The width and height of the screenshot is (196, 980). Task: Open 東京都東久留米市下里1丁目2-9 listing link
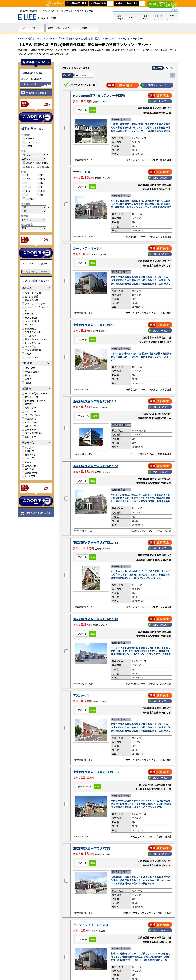94,325
